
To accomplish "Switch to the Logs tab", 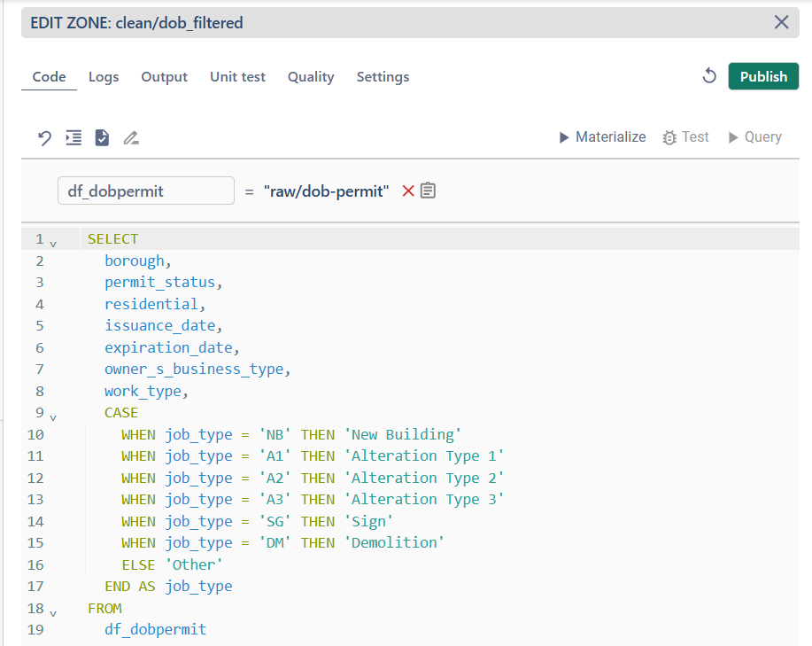I will [x=104, y=77].
